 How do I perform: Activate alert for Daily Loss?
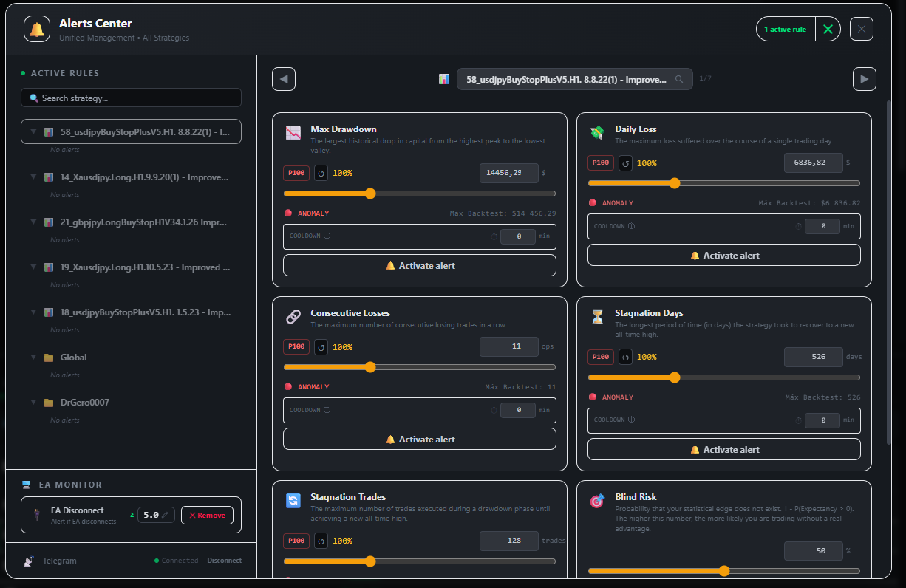pos(724,256)
